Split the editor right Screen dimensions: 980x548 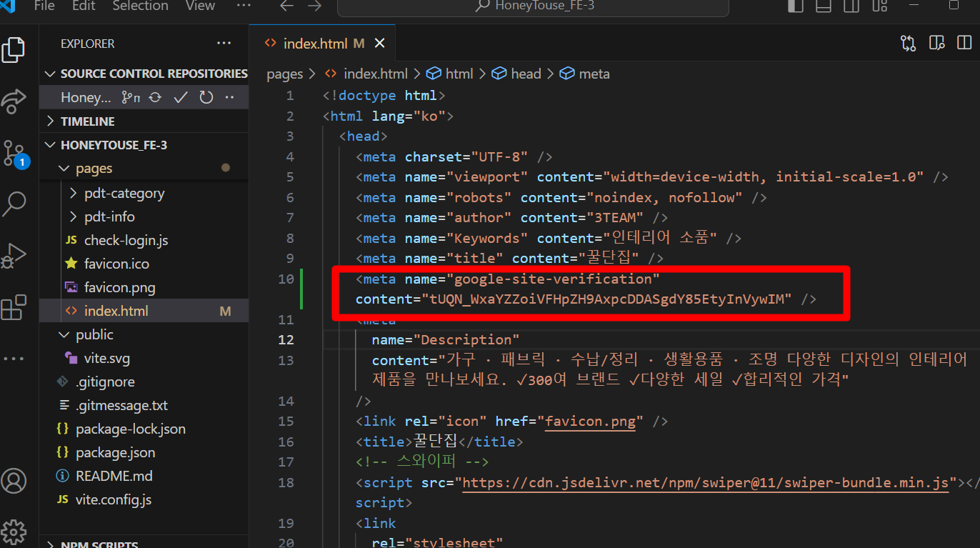click(964, 44)
